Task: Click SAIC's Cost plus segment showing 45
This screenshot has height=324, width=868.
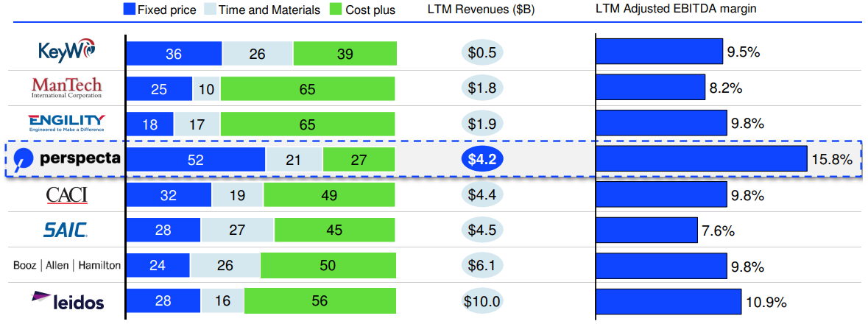Action: pos(335,230)
